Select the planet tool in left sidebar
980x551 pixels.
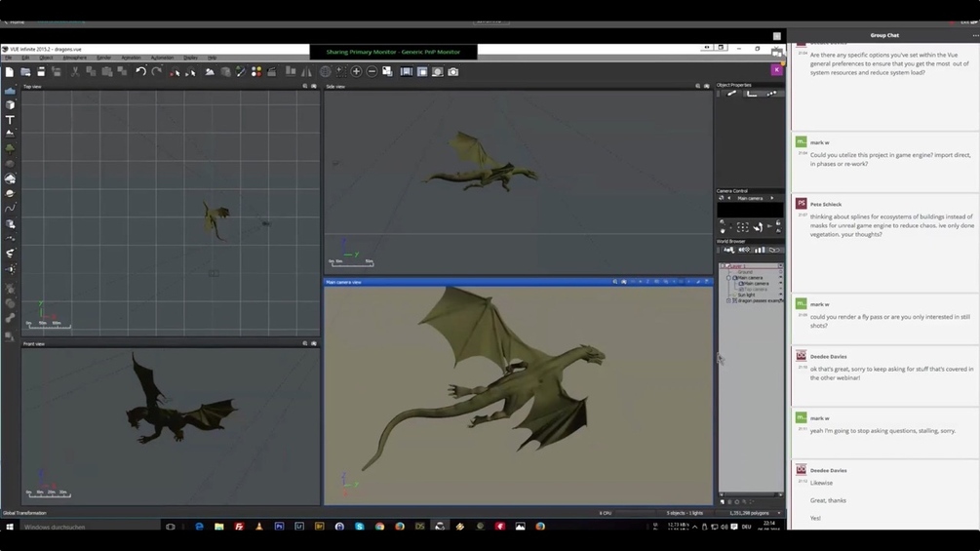click(x=10, y=193)
